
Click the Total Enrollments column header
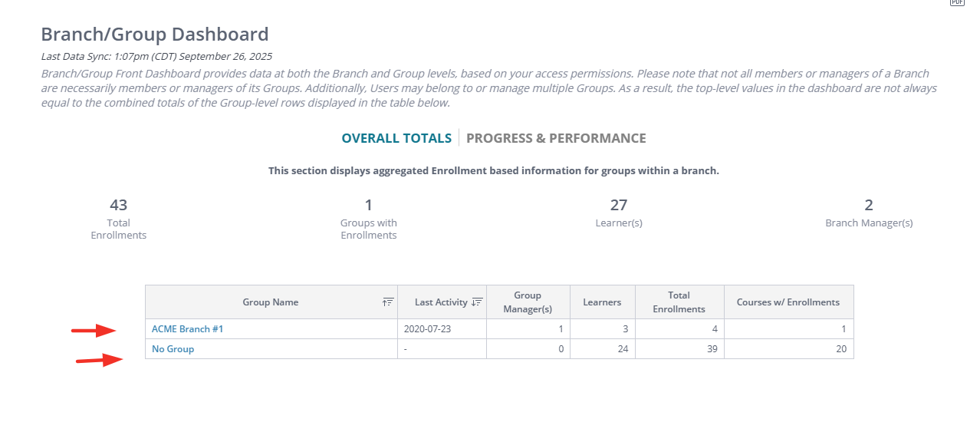click(679, 302)
